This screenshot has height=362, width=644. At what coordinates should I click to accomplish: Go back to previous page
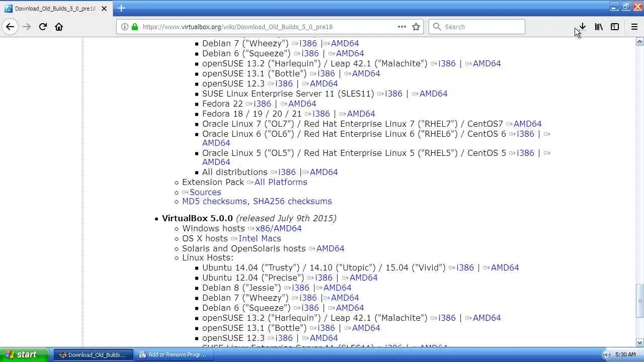(x=10, y=27)
